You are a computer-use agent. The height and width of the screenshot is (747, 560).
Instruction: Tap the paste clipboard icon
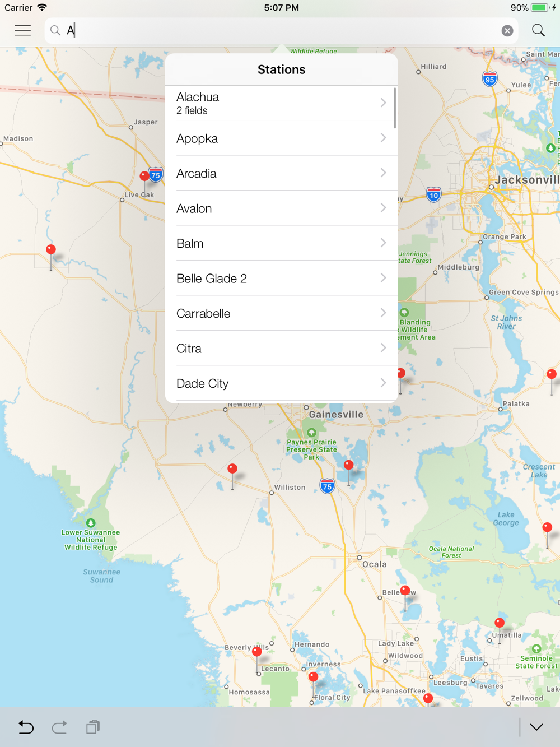tap(93, 727)
